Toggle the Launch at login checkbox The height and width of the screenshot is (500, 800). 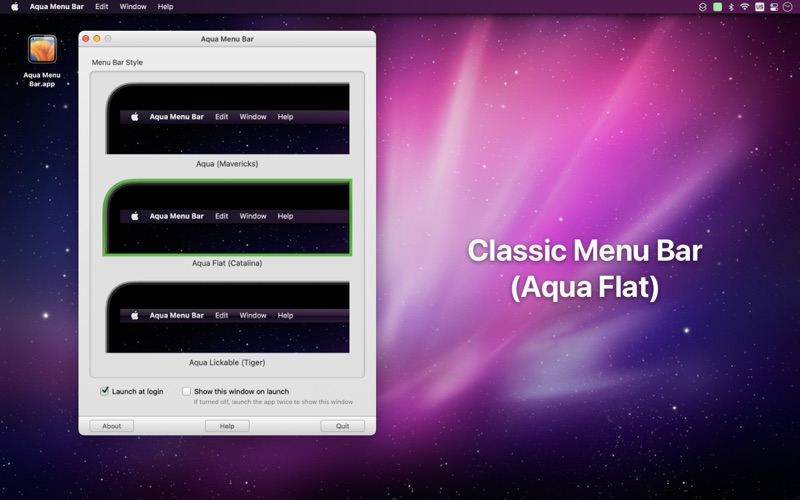[x=105, y=391]
